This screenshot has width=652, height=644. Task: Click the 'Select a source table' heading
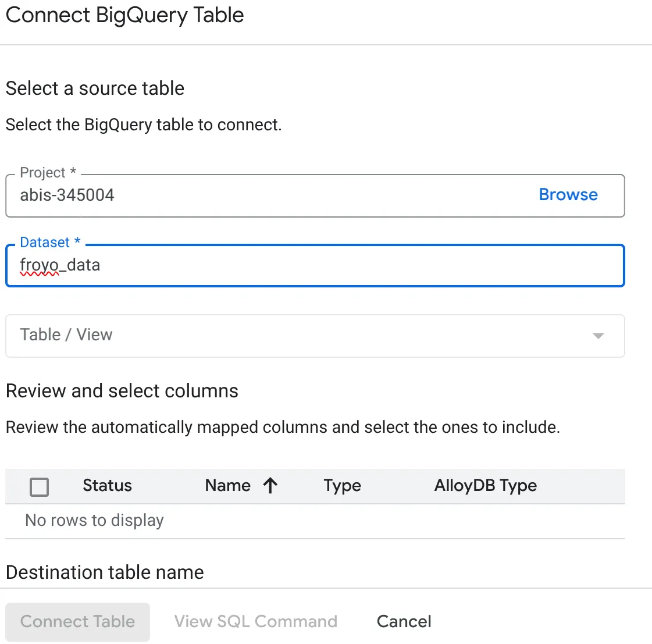tap(95, 88)
